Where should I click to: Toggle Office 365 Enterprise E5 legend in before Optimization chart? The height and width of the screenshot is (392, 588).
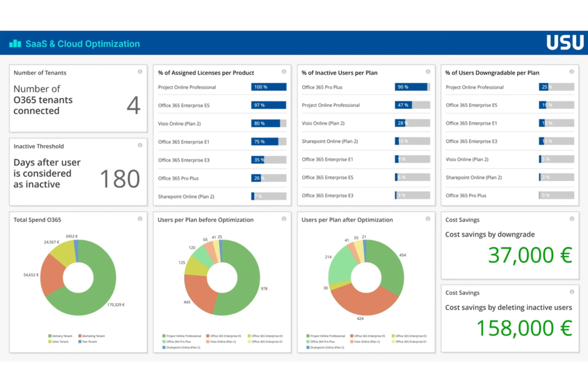click(223, 336)
